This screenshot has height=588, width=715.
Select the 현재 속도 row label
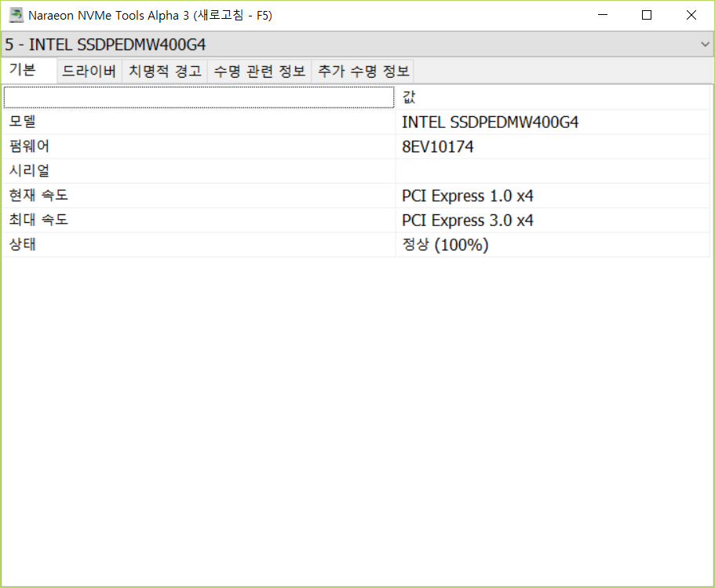pyautogui.click(x=38, y=195)
